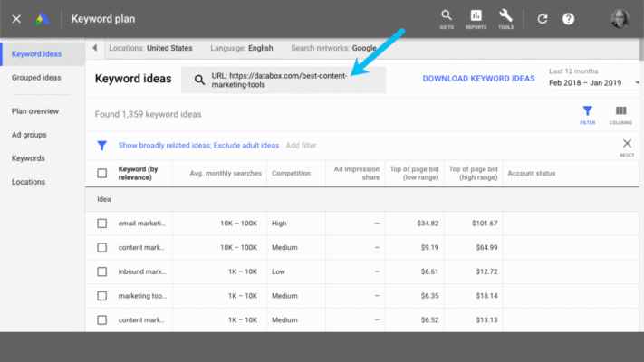Click the blue funnel in filter bar

pos(101,146)
